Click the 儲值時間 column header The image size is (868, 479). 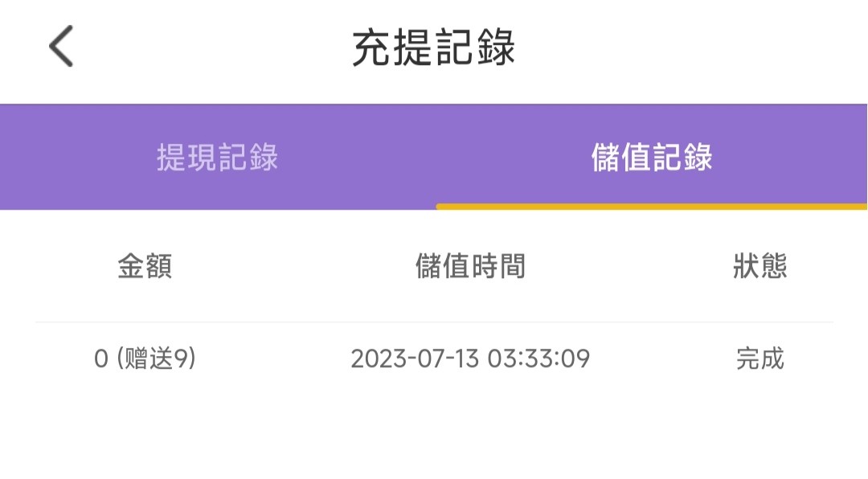(x=470, y=266)
